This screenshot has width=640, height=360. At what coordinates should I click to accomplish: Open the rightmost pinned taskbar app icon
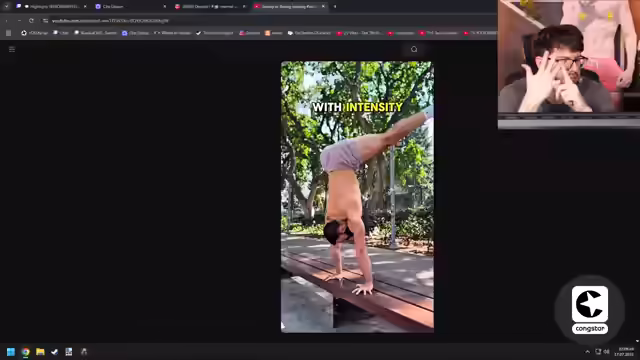pos(84,351)
